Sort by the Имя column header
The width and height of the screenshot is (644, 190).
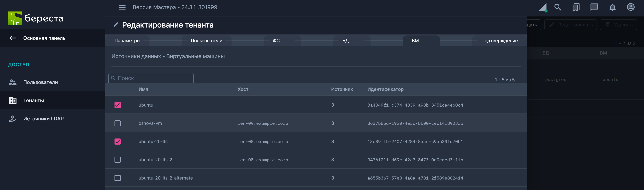[143, 89]
